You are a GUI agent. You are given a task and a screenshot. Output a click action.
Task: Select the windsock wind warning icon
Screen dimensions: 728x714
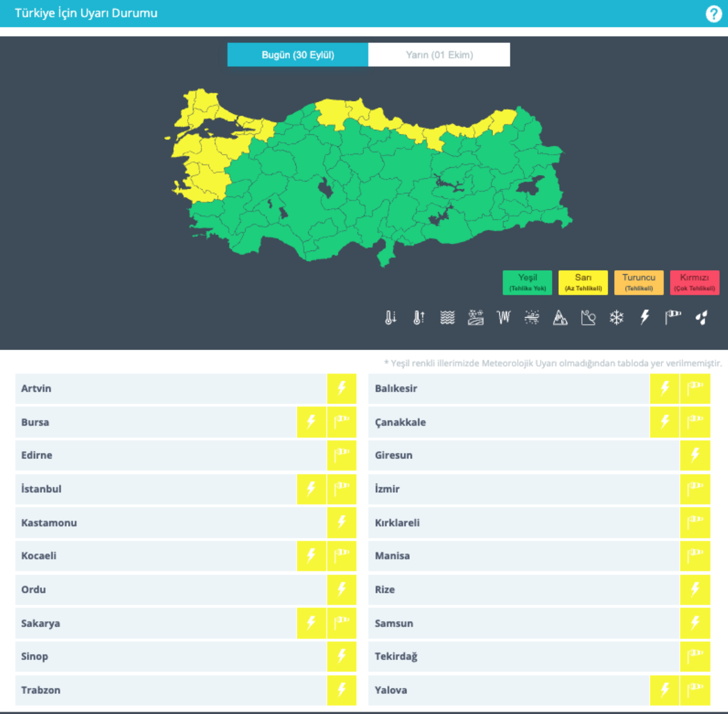click(673, 318)
